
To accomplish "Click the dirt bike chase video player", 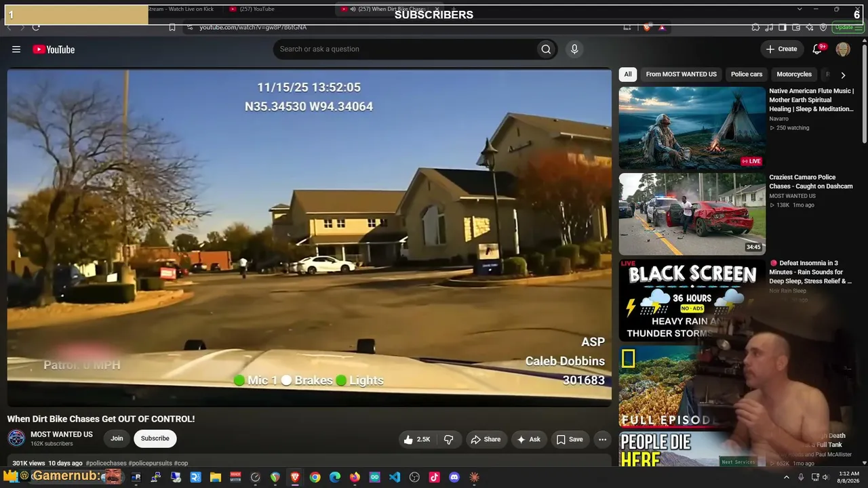I will [x=309, y=237].
